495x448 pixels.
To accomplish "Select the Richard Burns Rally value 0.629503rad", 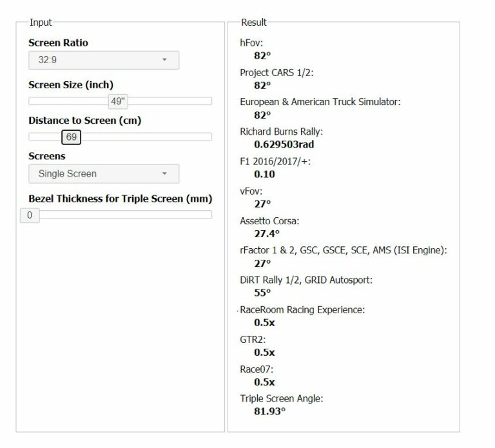I will point(284,144).
